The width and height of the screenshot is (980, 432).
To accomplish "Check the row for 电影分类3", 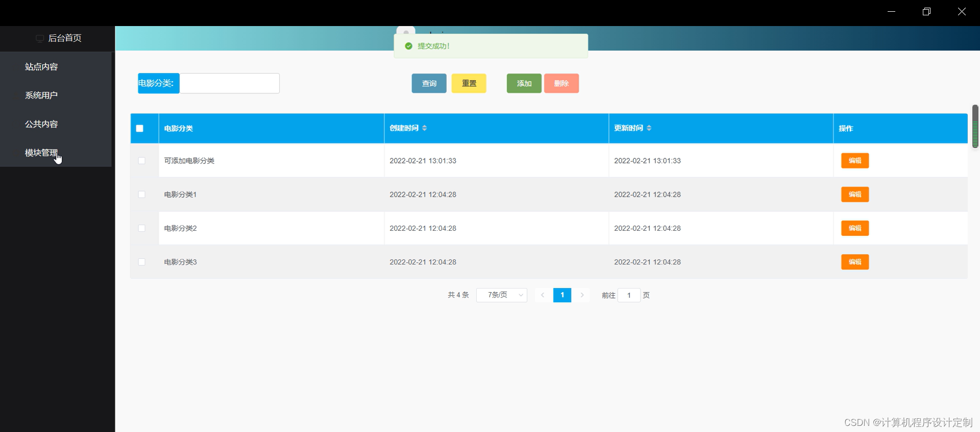I will tap(142, 262).
